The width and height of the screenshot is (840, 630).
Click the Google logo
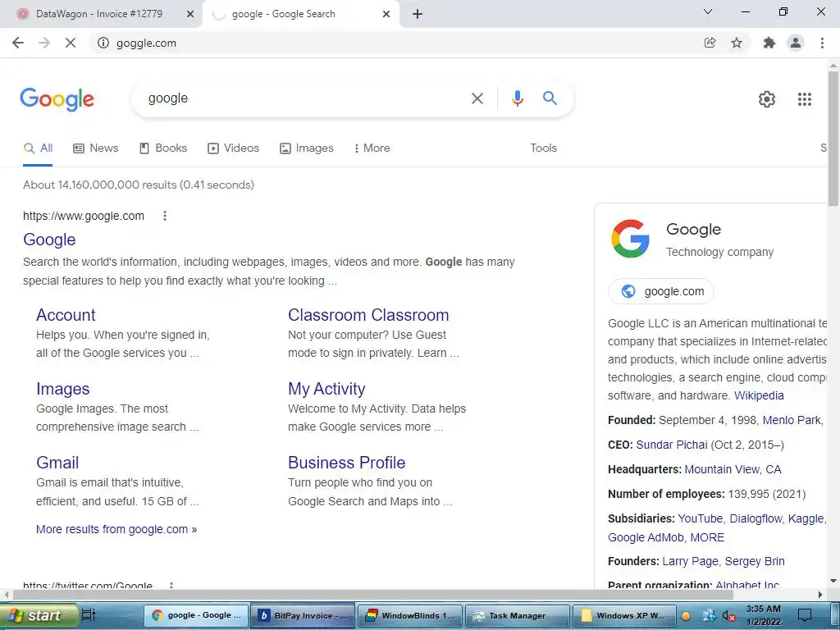tap(57, 99)
